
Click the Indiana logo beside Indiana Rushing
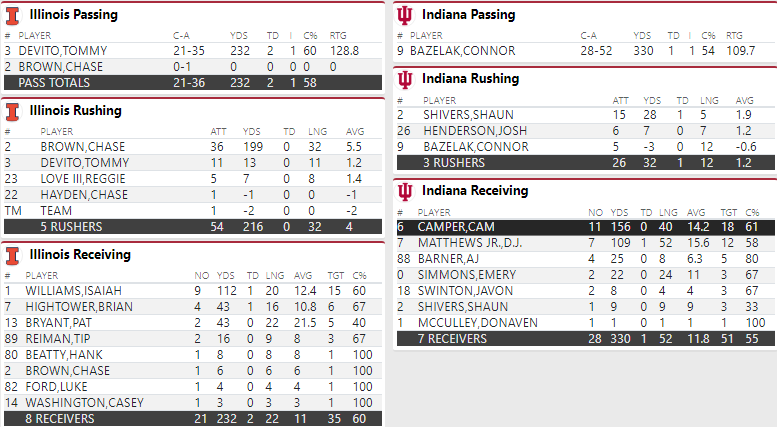click(x=403, y=80)
